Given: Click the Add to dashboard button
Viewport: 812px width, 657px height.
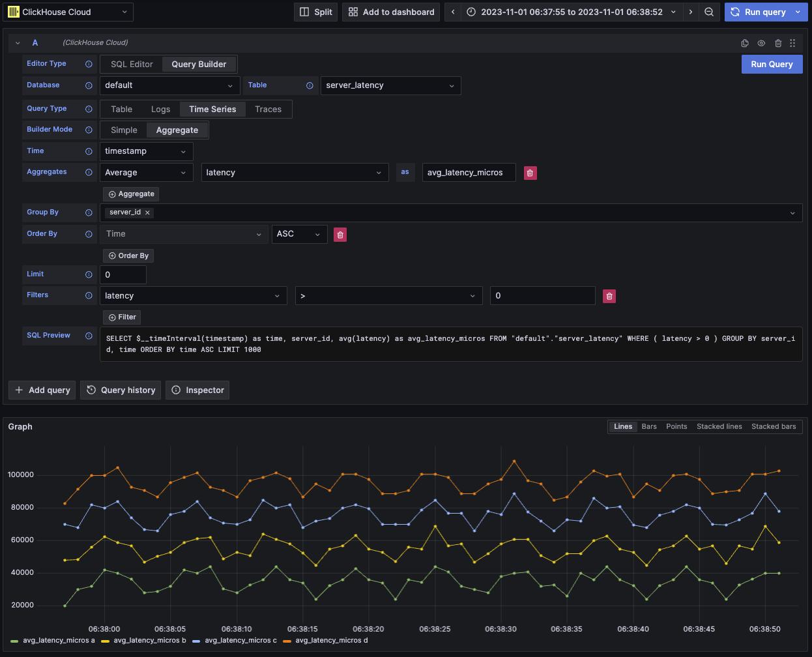Looking at the screenshot, I should 391,12.
